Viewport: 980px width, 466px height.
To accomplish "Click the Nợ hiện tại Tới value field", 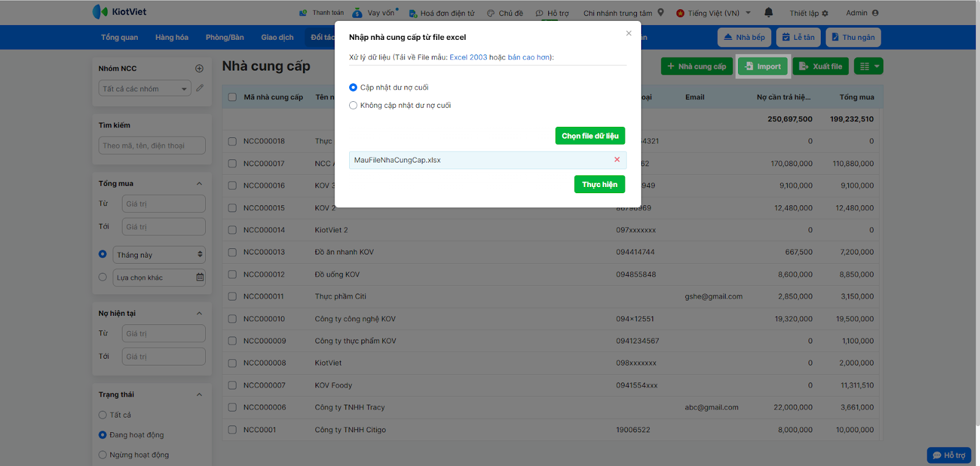I will point(164,356).
